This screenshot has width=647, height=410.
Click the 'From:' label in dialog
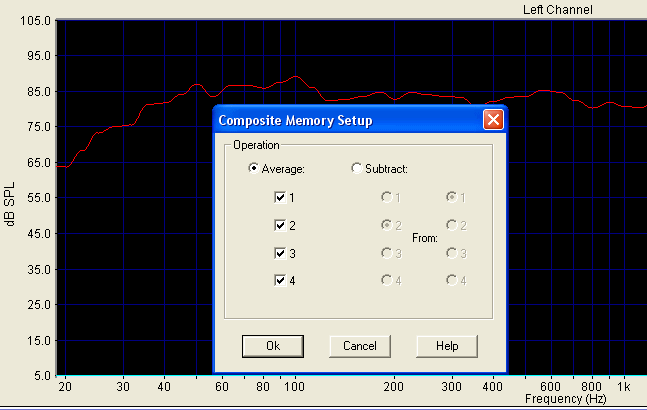coord(425,238)
